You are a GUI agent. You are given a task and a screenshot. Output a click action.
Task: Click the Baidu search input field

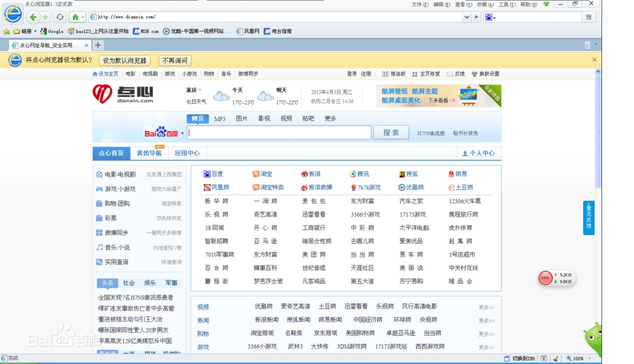(279, 133)
